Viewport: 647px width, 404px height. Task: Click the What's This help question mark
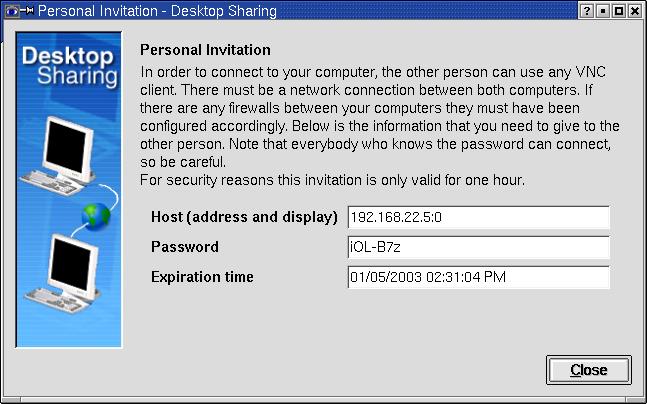586,11
